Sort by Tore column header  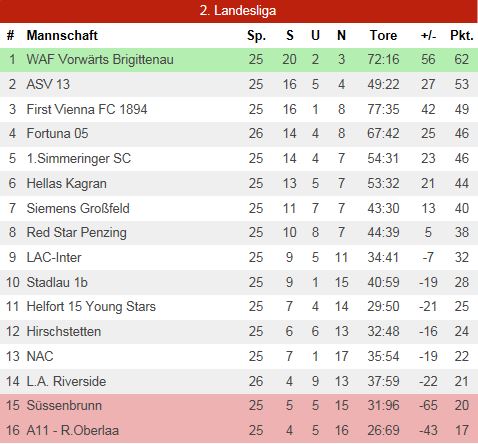(383, 35)
